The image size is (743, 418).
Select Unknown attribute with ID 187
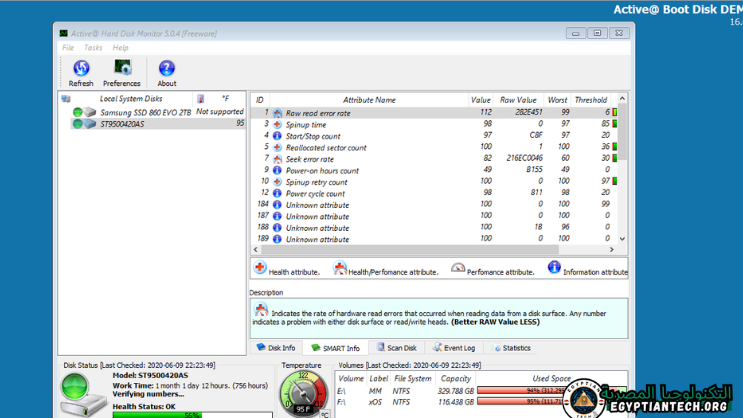pyautogui.click(x=434, y=216)
